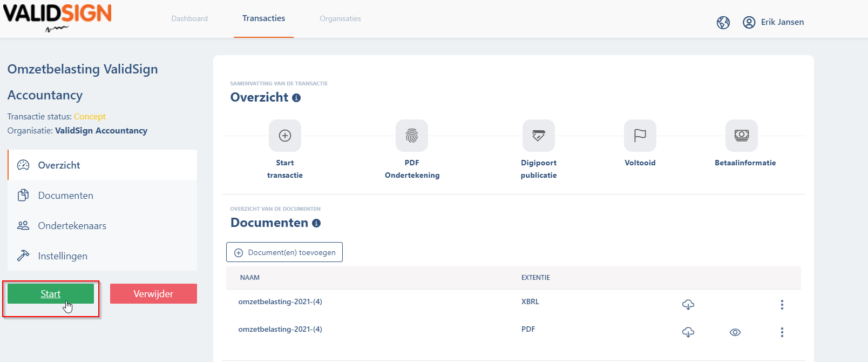Click the Omzetbelasting ValidSign Accountancy title
Screen dimensions: 868x362
coord(83,82)
